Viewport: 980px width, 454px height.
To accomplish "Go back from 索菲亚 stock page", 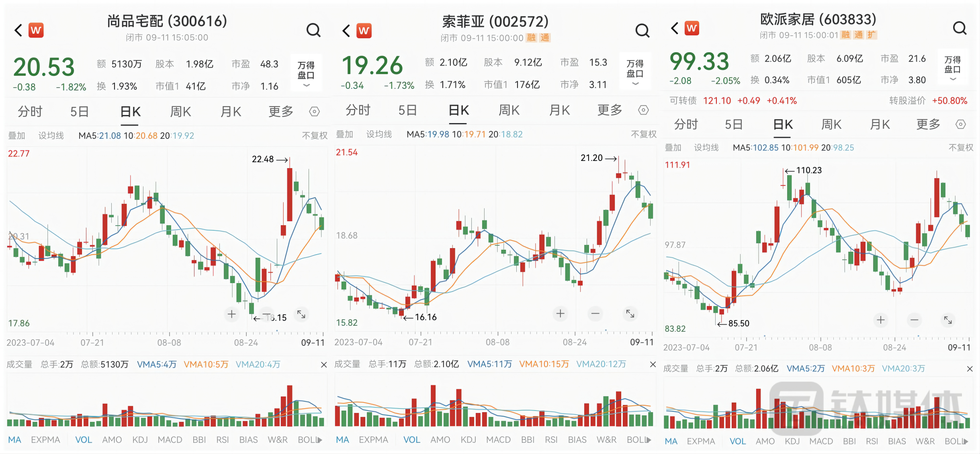I will [x=346, y=31].
